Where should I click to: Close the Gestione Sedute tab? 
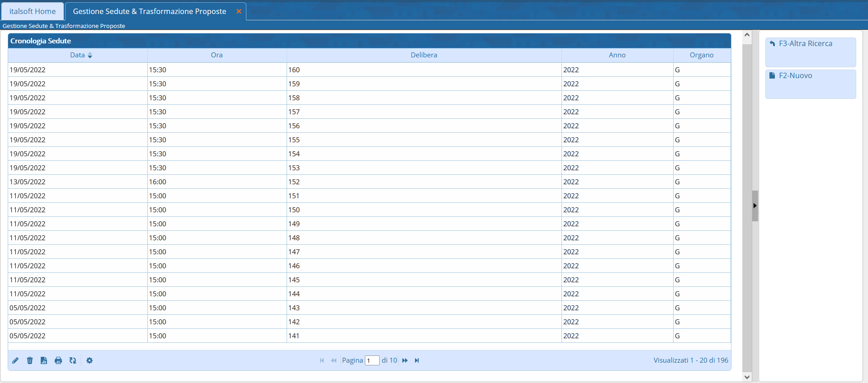coord(239,11)
